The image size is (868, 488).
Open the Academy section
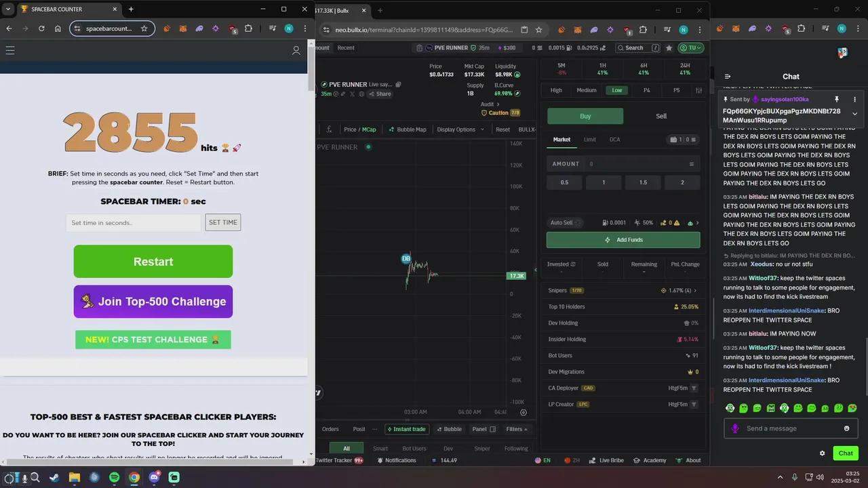pos(654,460)
